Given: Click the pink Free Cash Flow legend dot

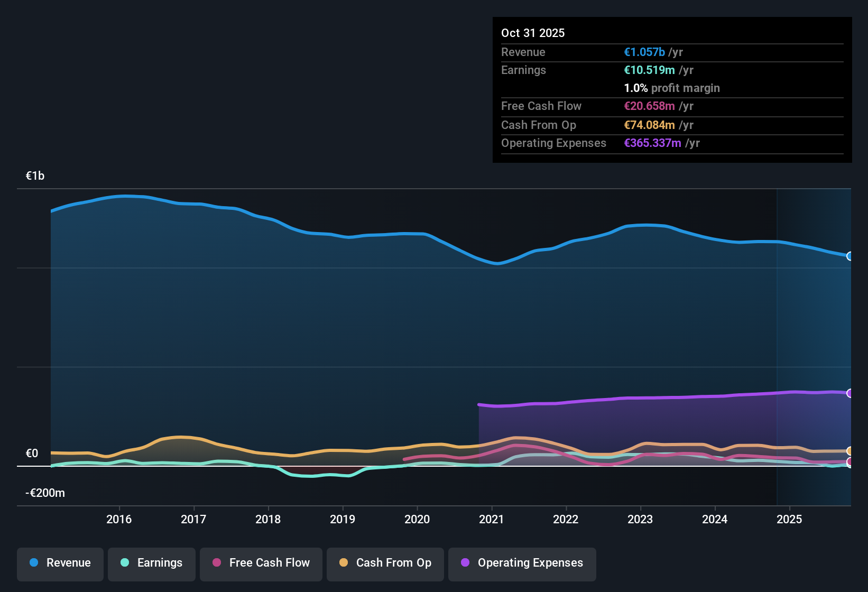Looking at the screenshot, I should (216, 563).
